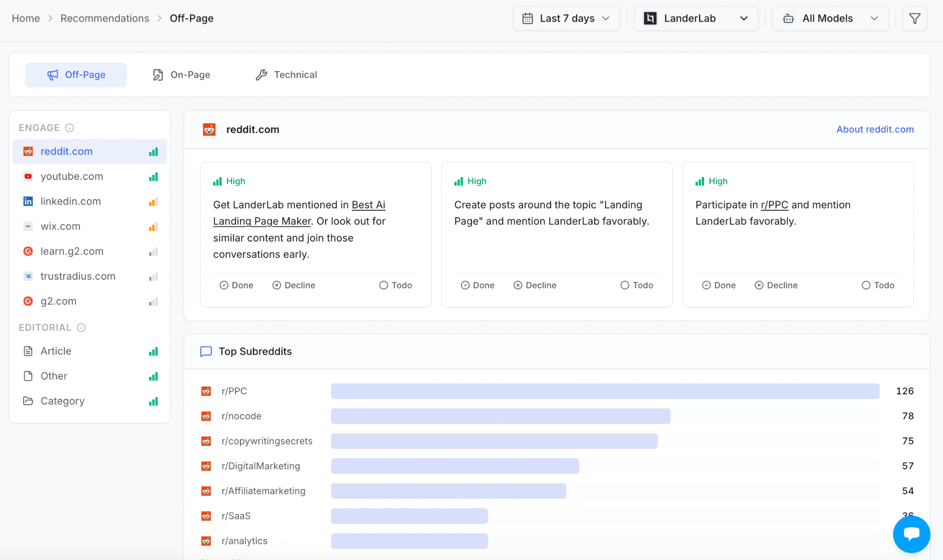The image size is (943, 560).
Task: Open trustradius.com in the sidebar
Action: pyautogui.click(x=78, y=277)
